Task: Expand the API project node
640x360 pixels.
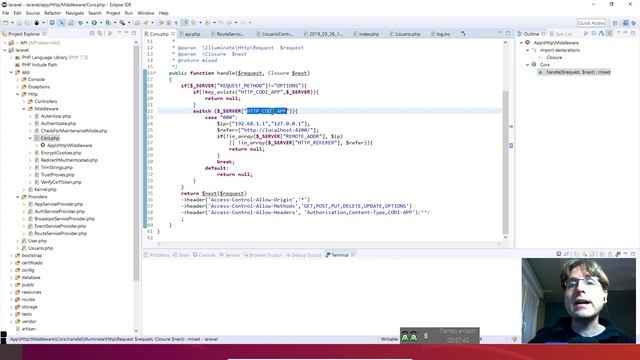Action: (5, 43)
